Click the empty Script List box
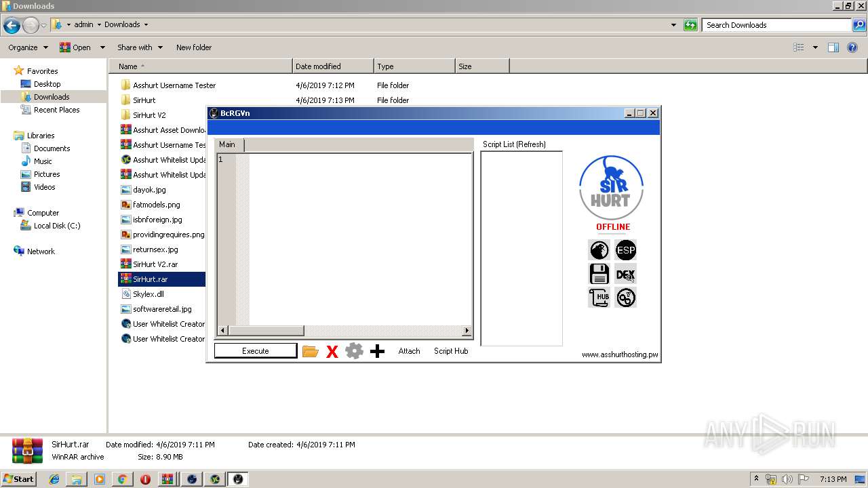868x488 pixels. 521,248
